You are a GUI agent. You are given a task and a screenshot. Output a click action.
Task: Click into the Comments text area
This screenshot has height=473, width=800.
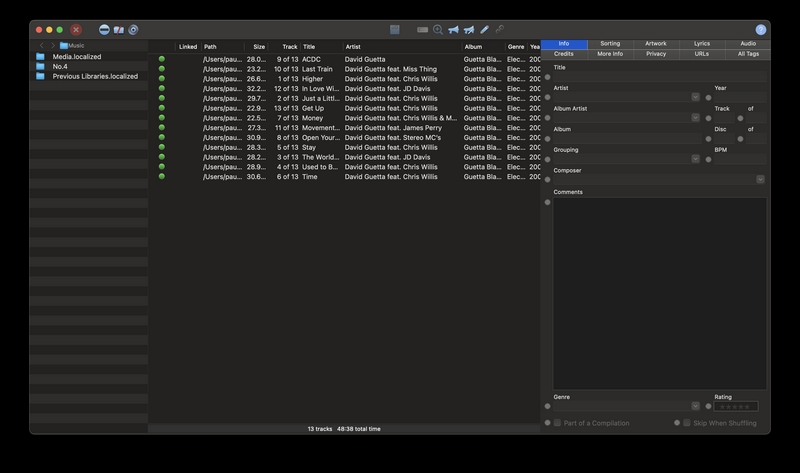coord(660,293)
